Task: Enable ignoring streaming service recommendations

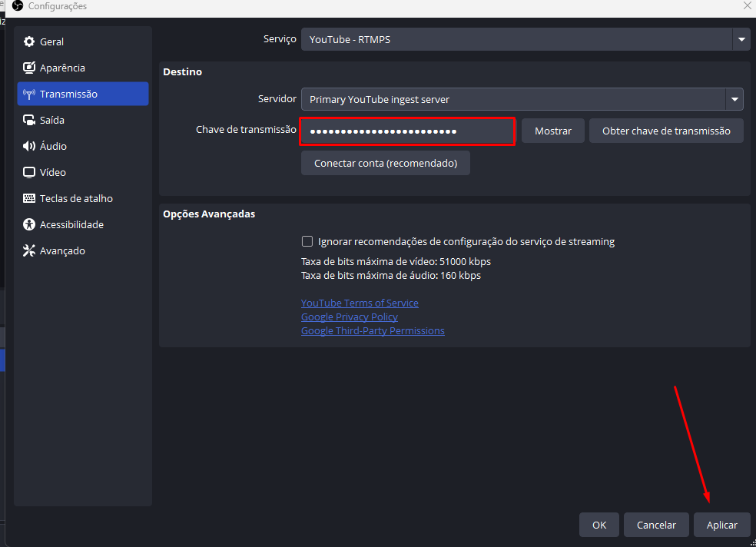Action: click(307, 241)
